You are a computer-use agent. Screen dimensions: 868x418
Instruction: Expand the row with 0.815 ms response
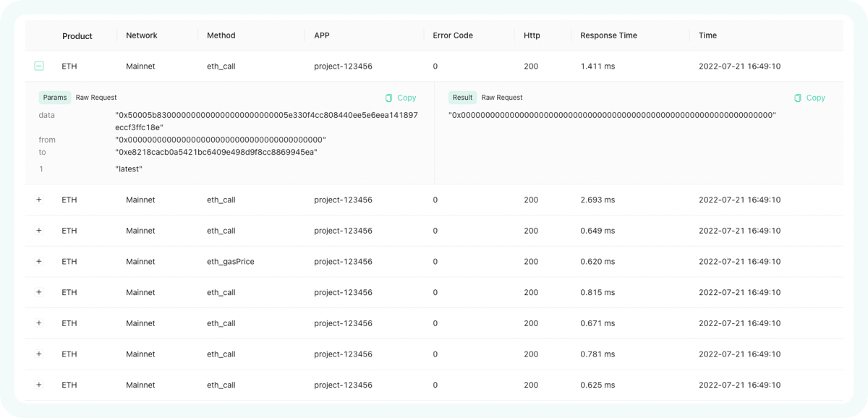coord(39,292)
